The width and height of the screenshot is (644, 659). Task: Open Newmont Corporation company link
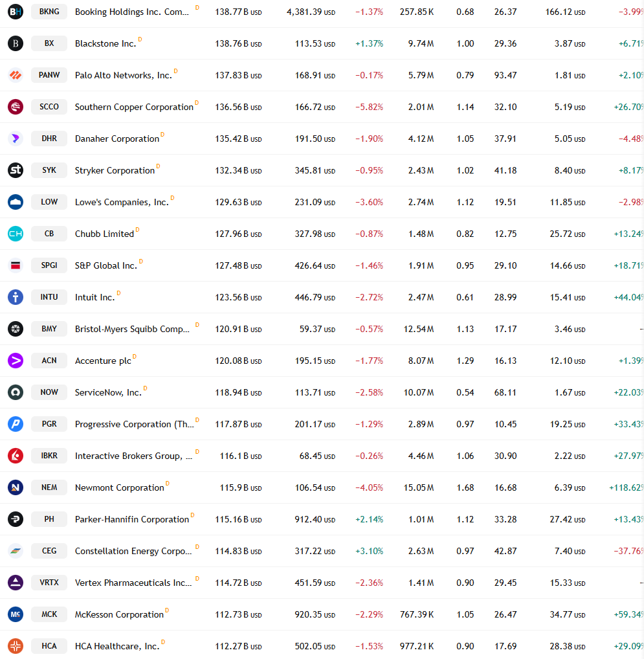(x=119, y=488)
